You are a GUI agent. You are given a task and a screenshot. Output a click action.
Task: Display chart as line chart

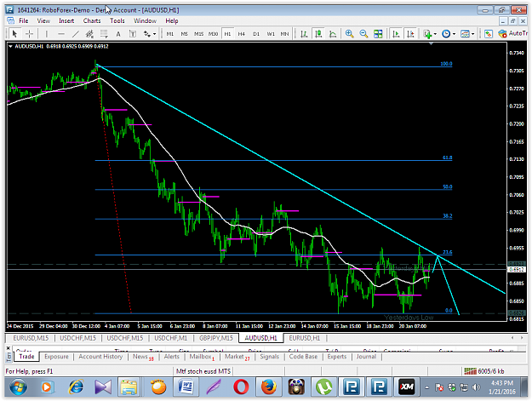click(333, 33)
